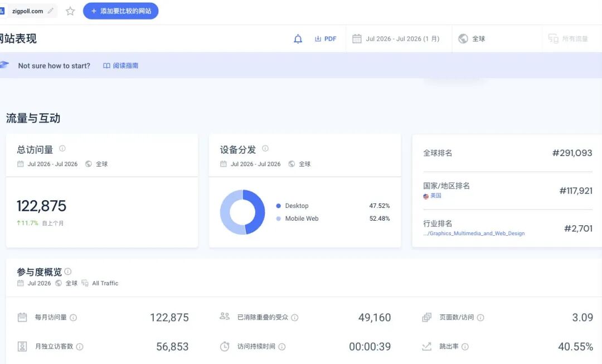Viewport: 602px width, 364px height.
Task: Click the calendar icon beside 每月访问量
Action: click(x=22, y=317)
